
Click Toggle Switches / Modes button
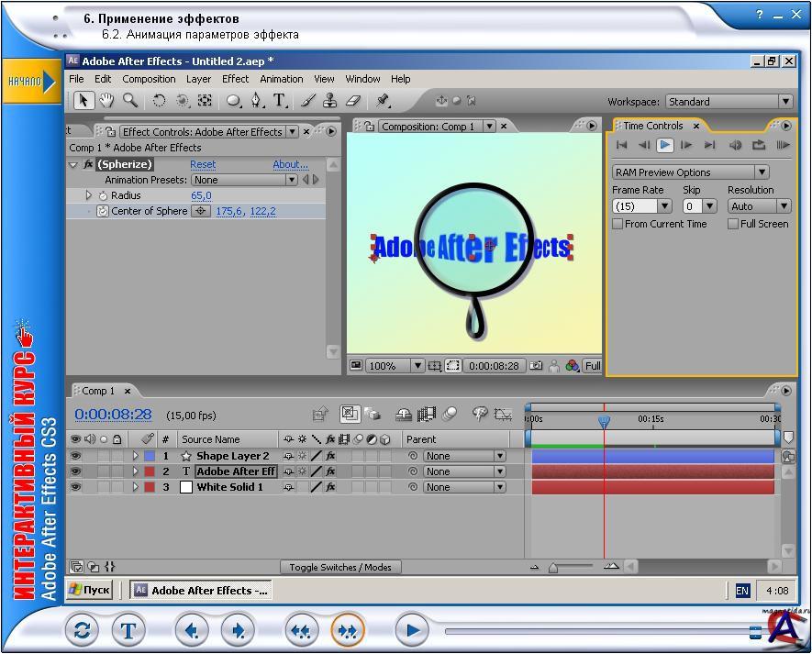click(x=339, y=567)
